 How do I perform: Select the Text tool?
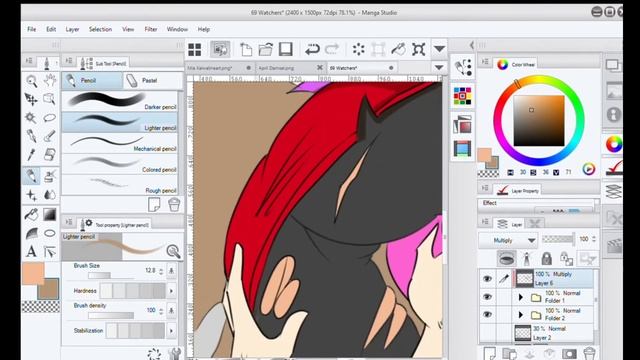tap(31, 251)
